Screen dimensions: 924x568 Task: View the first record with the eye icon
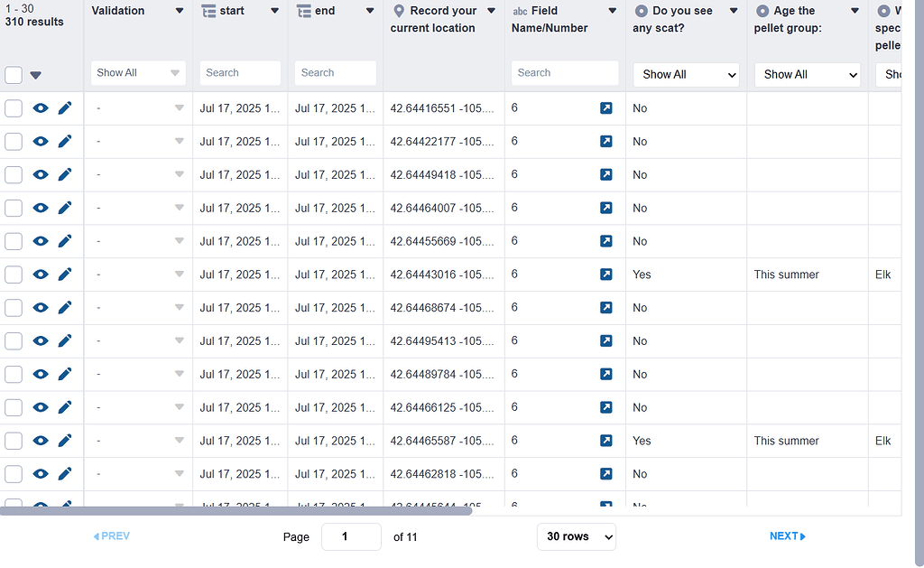click(x=40, y=107)
